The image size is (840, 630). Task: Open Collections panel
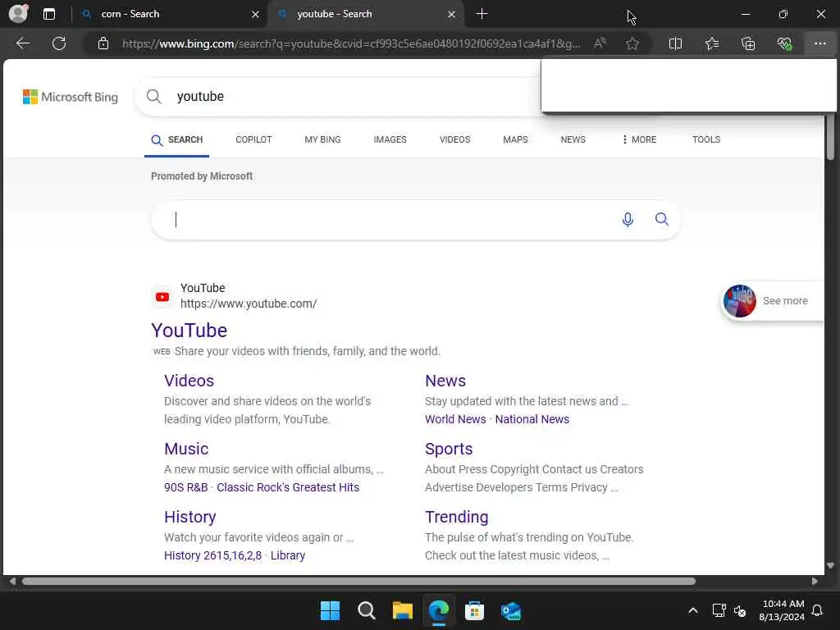coord(748,43)
